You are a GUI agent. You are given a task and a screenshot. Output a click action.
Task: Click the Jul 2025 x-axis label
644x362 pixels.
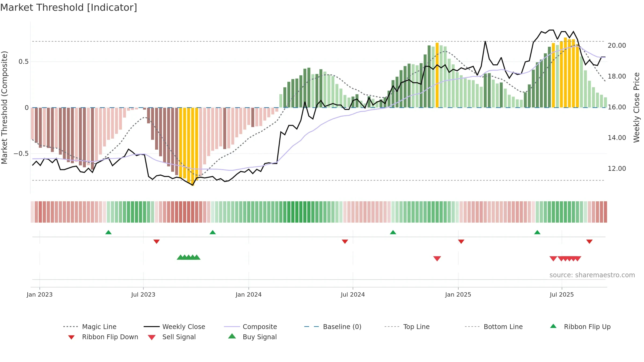click(x=562, y=294)
